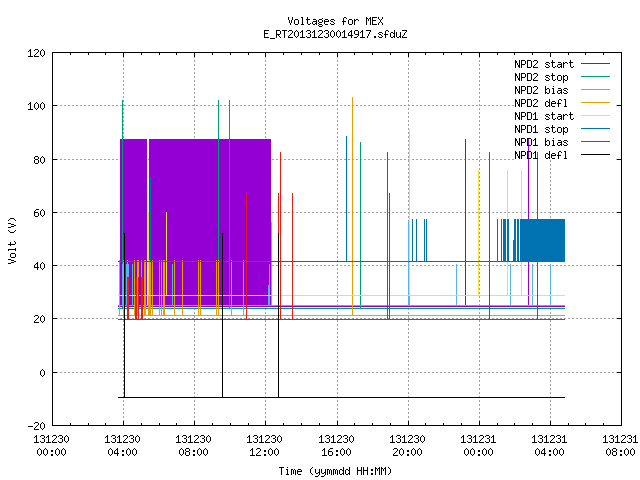The image size is (640, 480).
Task: Click the y-axis tick label 80
Action: [40, 160]
